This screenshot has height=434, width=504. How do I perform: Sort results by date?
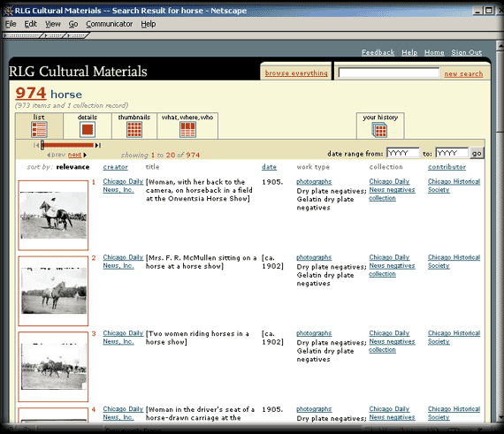(269, 167)
